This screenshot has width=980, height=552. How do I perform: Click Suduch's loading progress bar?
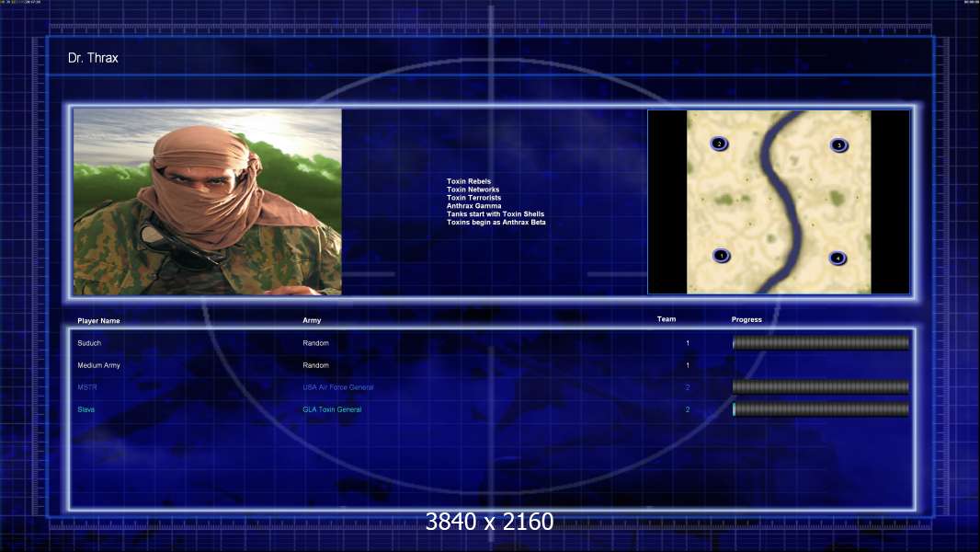pyautogui.click(x=821, y=342)
